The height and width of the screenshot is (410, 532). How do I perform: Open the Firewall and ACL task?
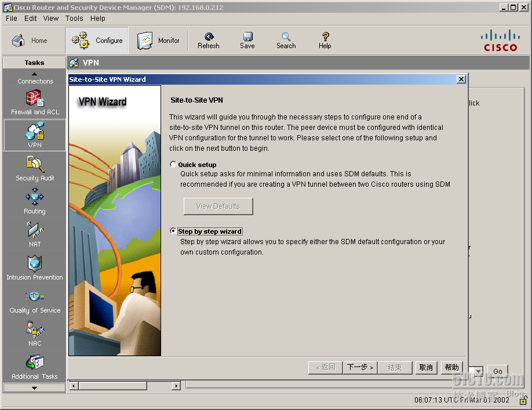(x=35, y=102)
